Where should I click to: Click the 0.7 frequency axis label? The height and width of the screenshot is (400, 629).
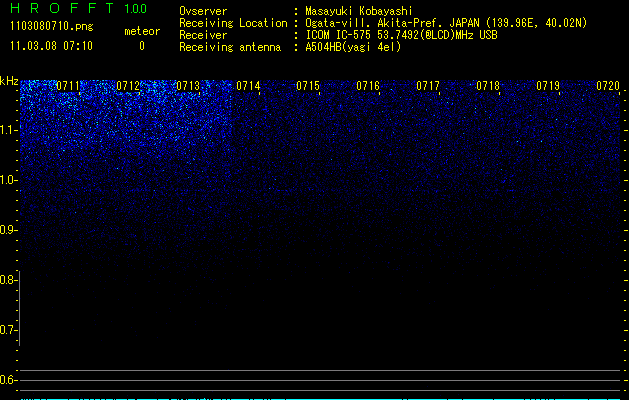pyautogui.click(x=8, y=330)
